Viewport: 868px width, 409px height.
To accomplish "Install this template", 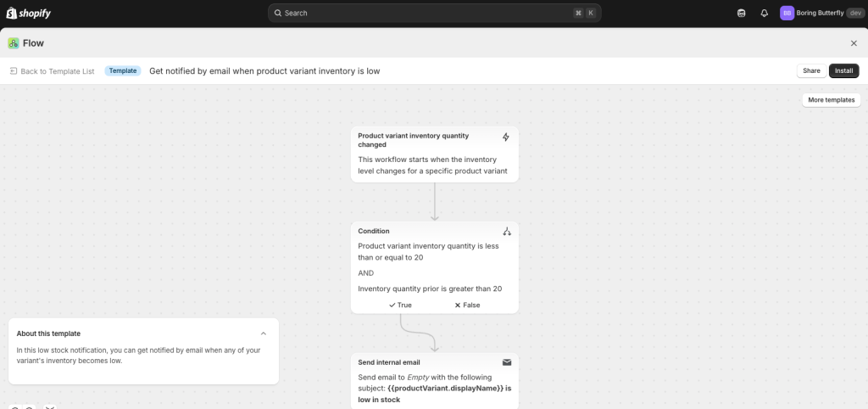I will pyautogui.click(x=843, y=70).
